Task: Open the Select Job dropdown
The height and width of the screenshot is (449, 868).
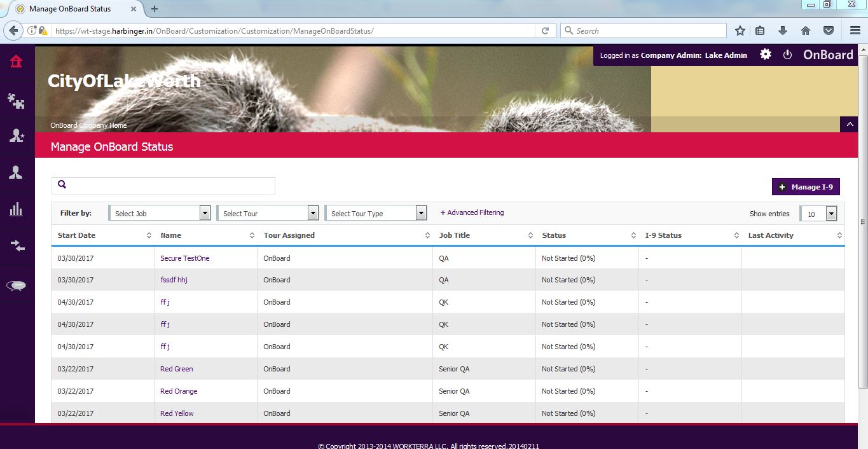Action: [160, 214]
